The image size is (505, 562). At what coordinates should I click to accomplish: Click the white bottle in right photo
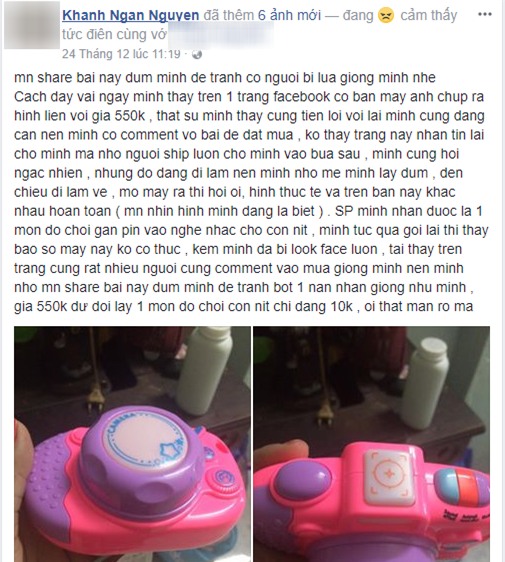pyautogui.click(x=425, y=382)
